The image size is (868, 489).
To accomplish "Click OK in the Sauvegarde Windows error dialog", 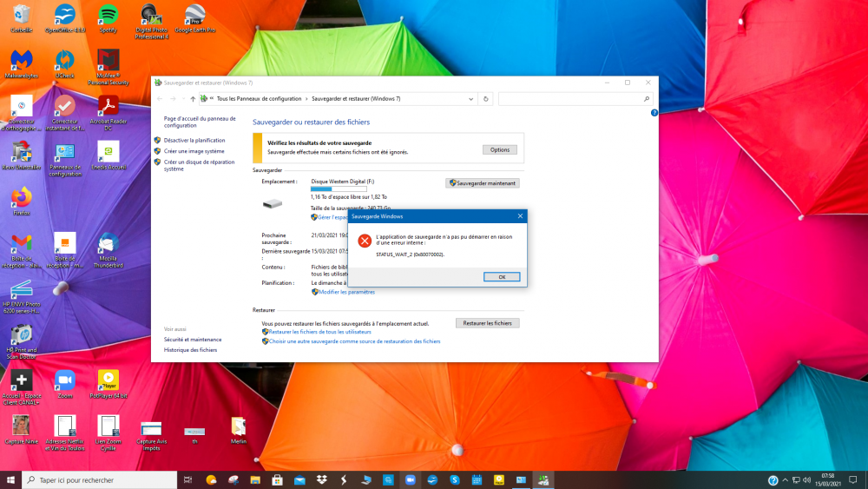I will pos(502,277).
